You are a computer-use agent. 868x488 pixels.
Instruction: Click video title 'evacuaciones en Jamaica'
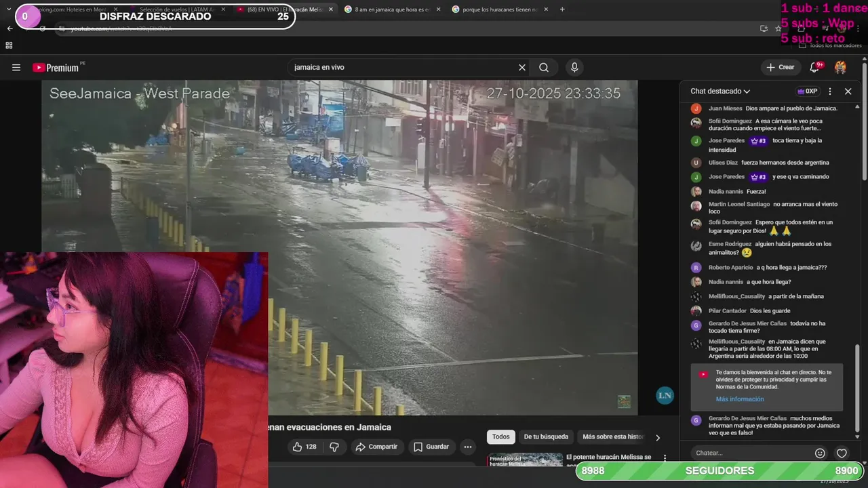(339, 427)
